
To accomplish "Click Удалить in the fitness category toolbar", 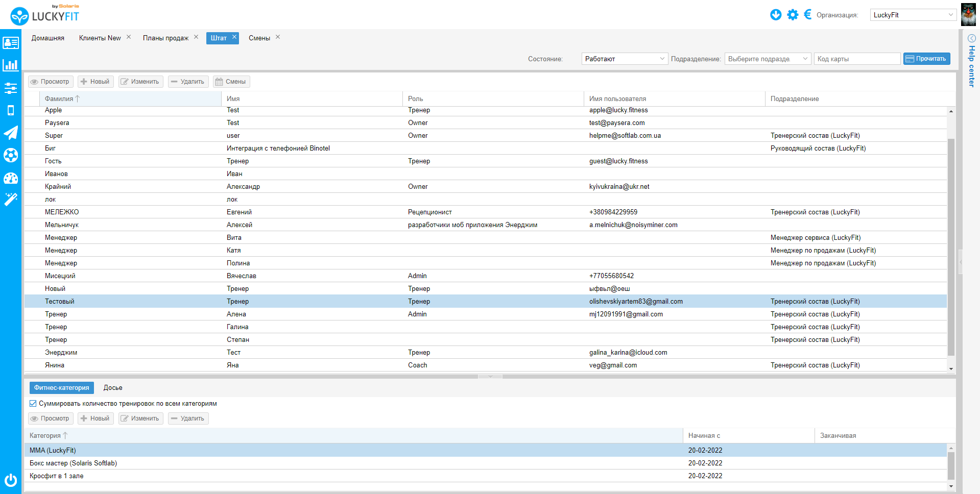I will click(188, 418).
